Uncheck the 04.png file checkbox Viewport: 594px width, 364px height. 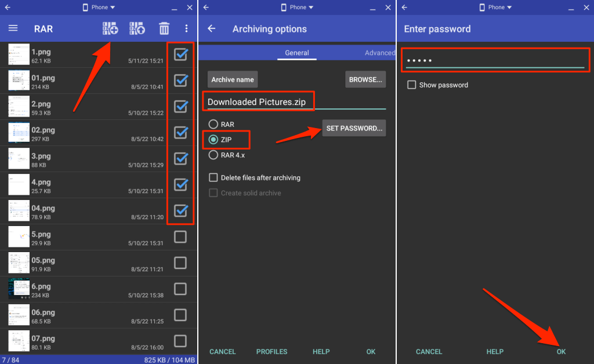click(x=181, y=210)
